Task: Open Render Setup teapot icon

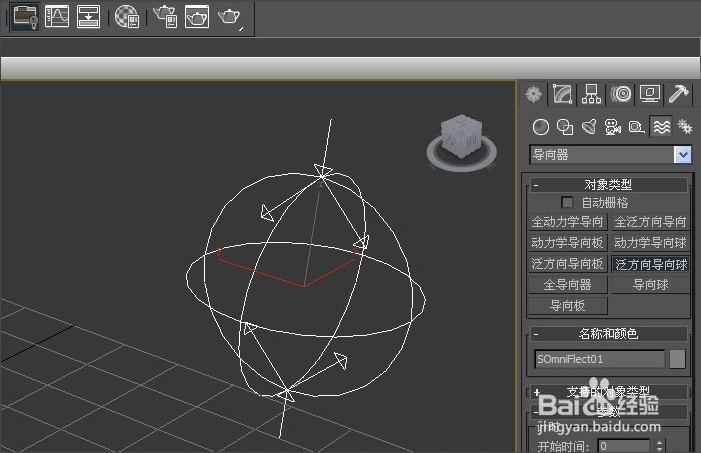Action: click(165, 17)
